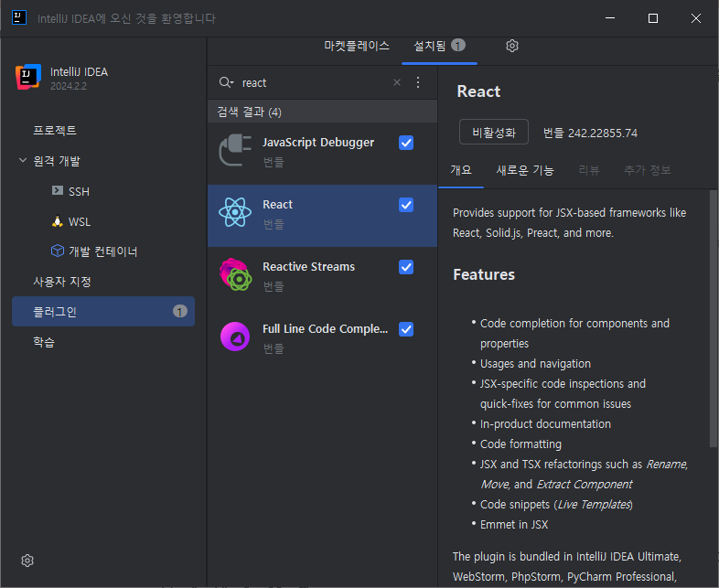The height and width of the screenshot is (588, 719).
Task: Select the Reactive Streams row name
Action: click(x=308, y=267)
